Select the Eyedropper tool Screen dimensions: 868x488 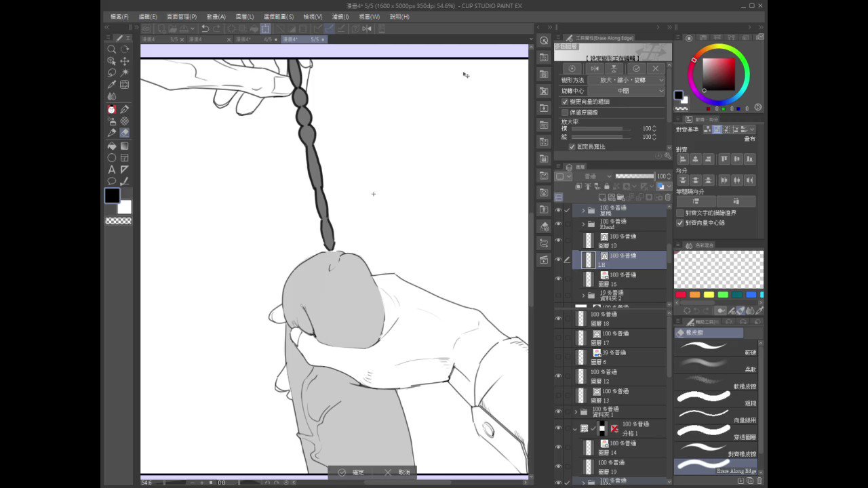(112, 85)
